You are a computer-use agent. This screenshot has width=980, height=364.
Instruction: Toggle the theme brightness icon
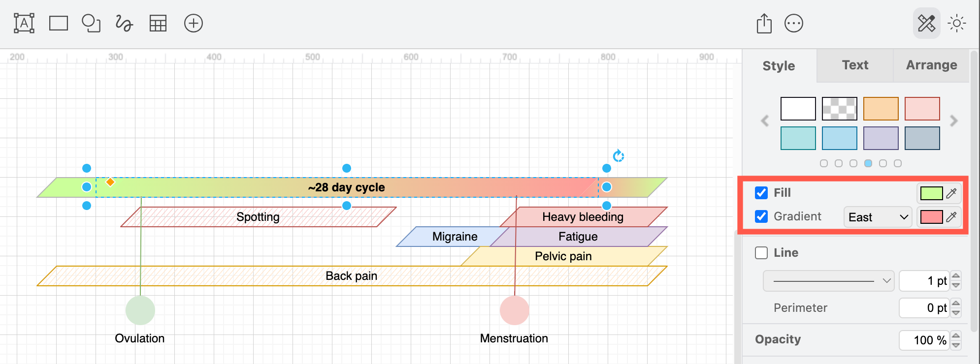click(x=956, y=23)
